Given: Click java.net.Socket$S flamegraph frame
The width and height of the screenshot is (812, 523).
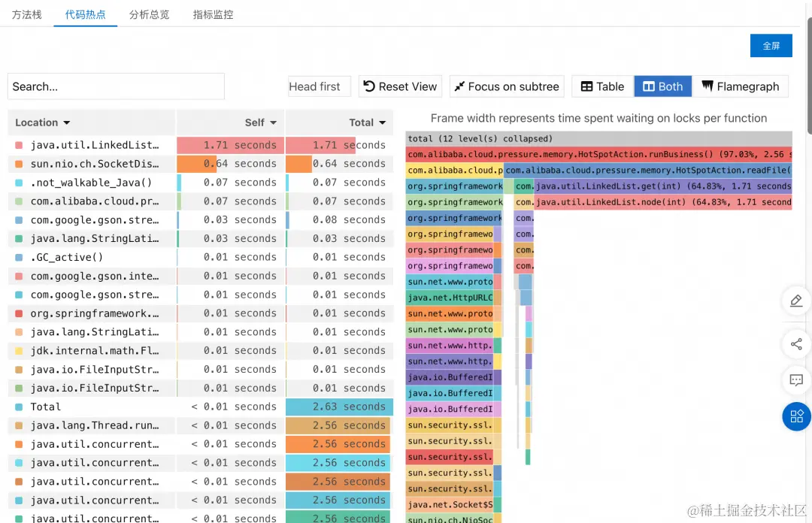Looking at the screenshot, I should click(450, 505).
